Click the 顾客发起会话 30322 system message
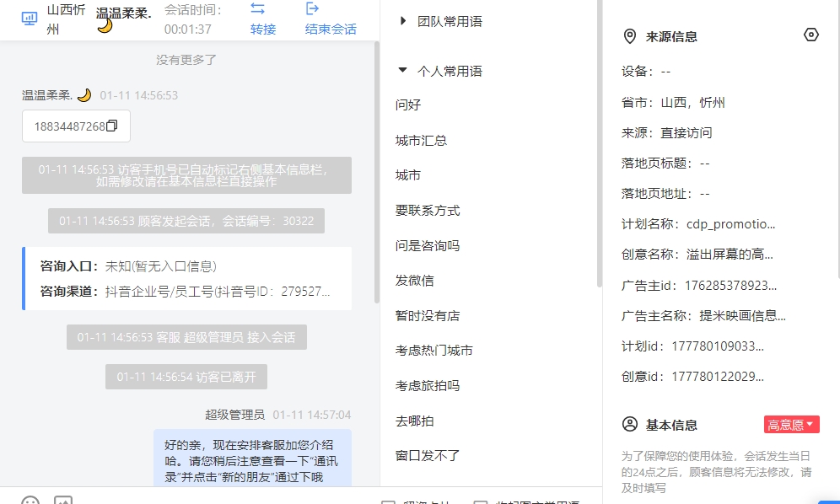This screenshot has width=840, height=504. click(186, 221)
